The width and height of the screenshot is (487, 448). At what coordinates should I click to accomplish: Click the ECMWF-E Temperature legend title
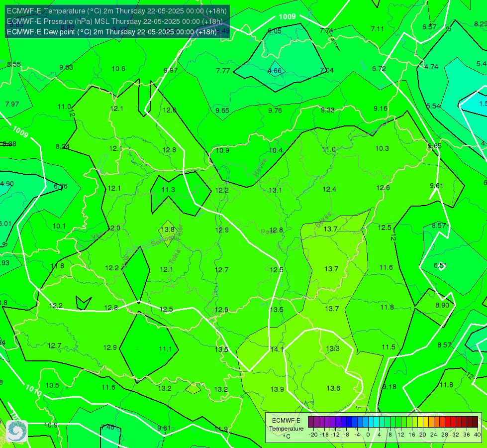pyautogui.click(x=286, y=425)
